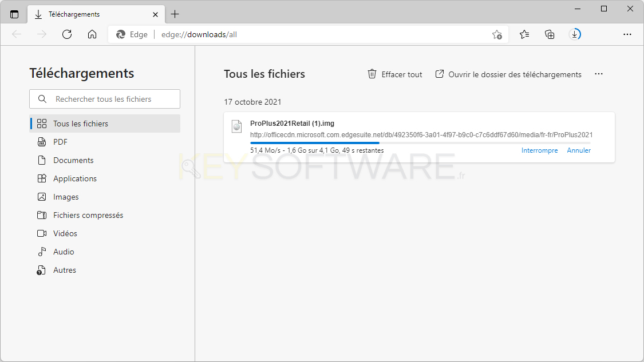Click the download progress bar

(420, 143)
